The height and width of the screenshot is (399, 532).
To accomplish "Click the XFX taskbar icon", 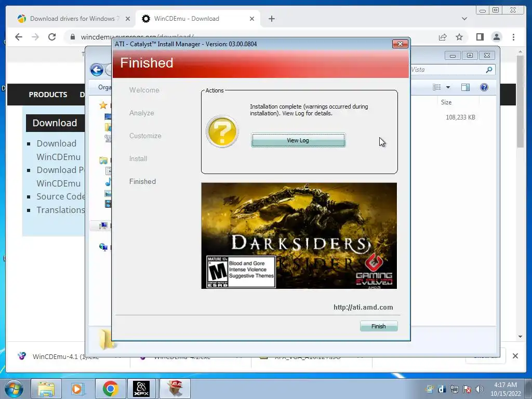I will [x=141, y=389].
